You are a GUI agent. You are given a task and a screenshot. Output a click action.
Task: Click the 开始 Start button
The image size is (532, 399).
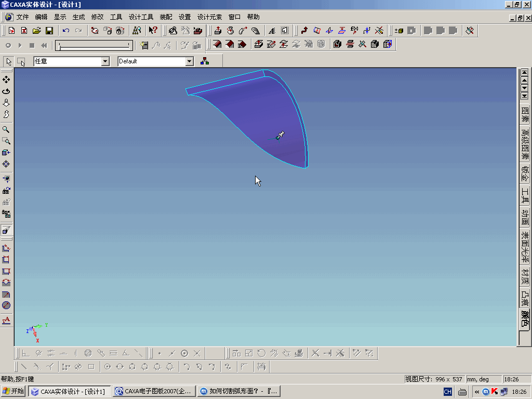[x=13, y=391]
